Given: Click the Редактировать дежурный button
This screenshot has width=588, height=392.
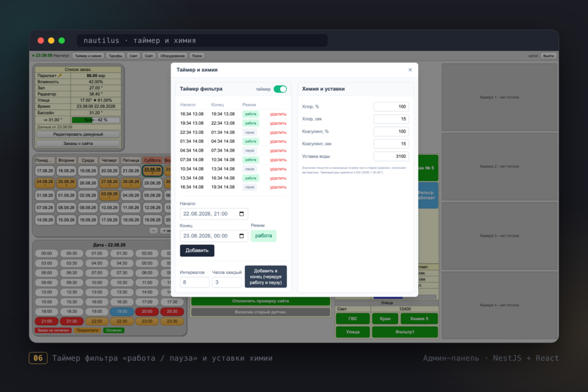Looking at the screenshot, I should 78,135.
